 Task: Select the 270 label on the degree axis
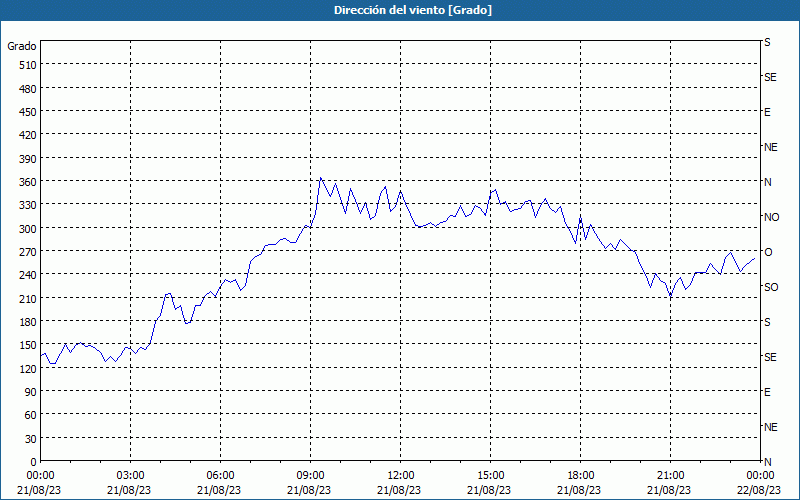(29, 253)
